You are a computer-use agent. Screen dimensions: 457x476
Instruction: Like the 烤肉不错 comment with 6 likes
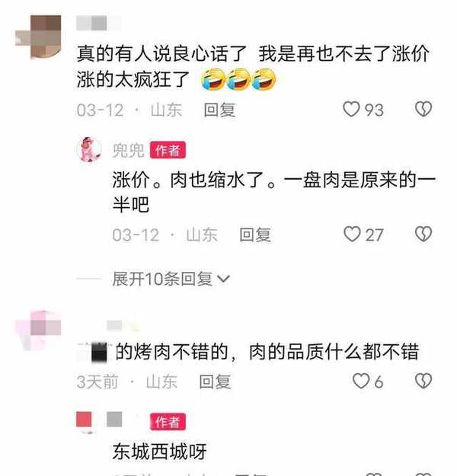[361, 381]
